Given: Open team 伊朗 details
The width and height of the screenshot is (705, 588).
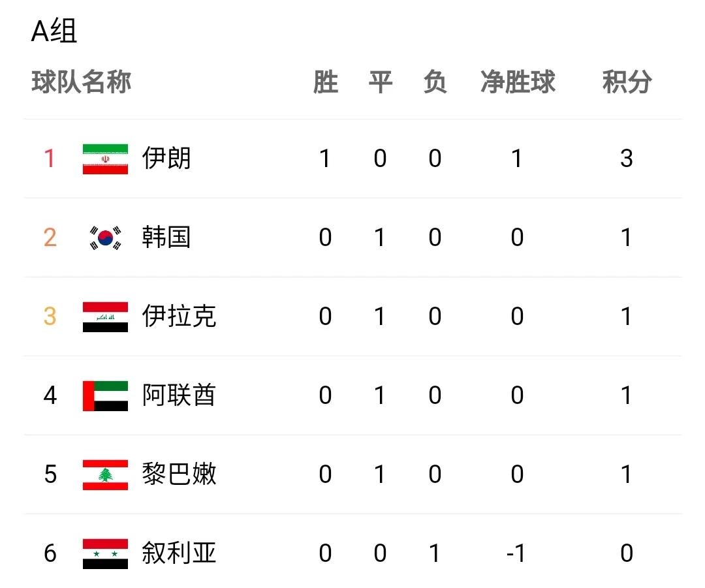Looking at the screenshot, I should [x=167, y=158].
